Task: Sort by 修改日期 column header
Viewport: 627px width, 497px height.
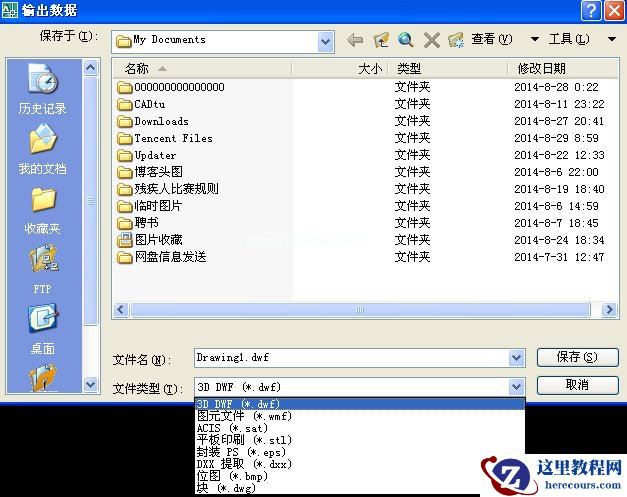Action: [x=563, y=69]
